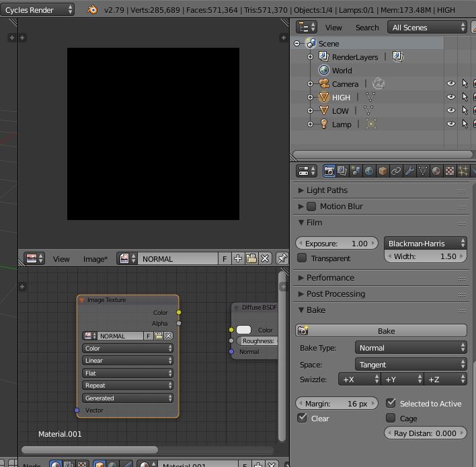
Task: Unlink image in Image Texture node
Action: click(169, 336)
